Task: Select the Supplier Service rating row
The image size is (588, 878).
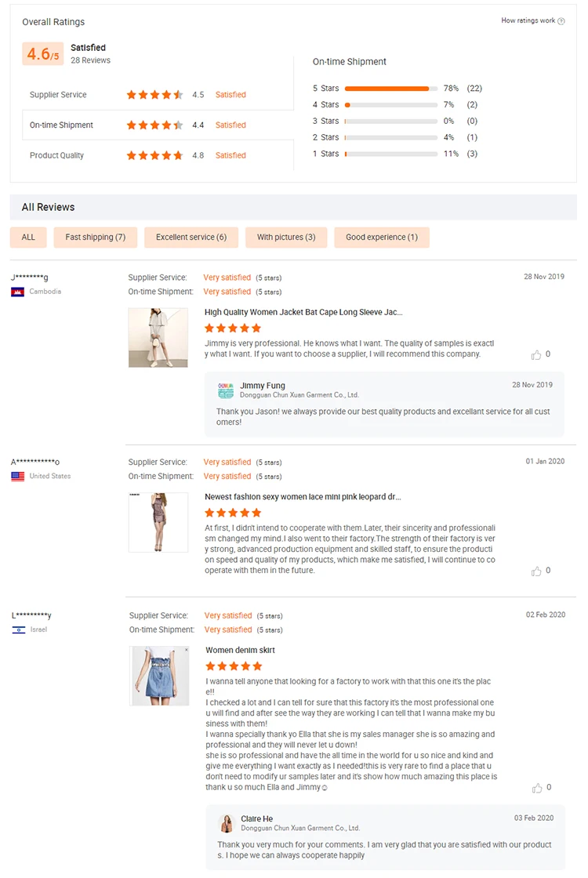Action: click(x=158, y=95)
